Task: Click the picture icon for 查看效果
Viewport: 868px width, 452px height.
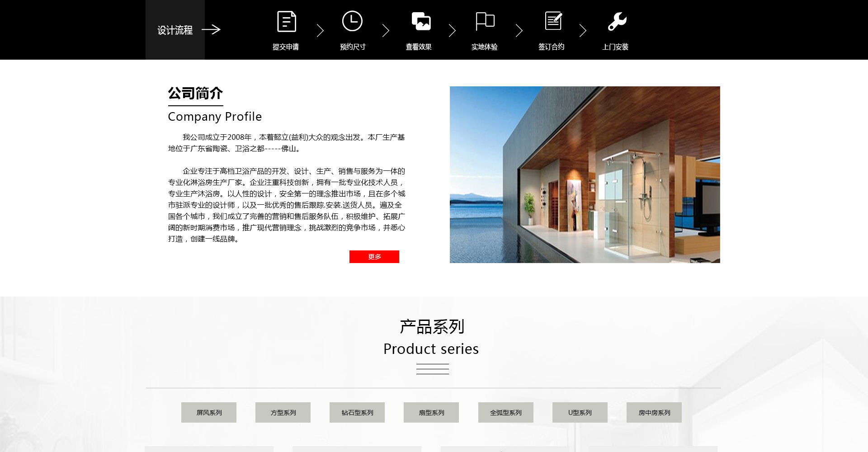Action: click(x=421, y=21)
